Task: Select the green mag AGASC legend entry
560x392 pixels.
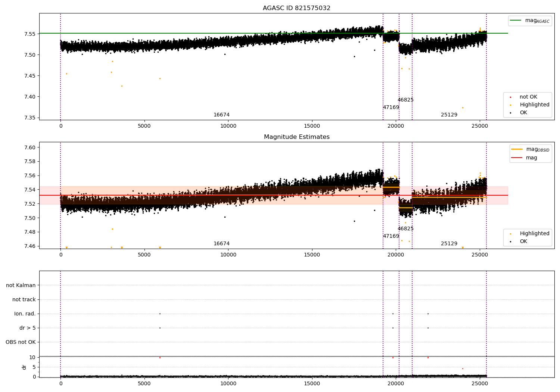Action: tap(530, 21)
